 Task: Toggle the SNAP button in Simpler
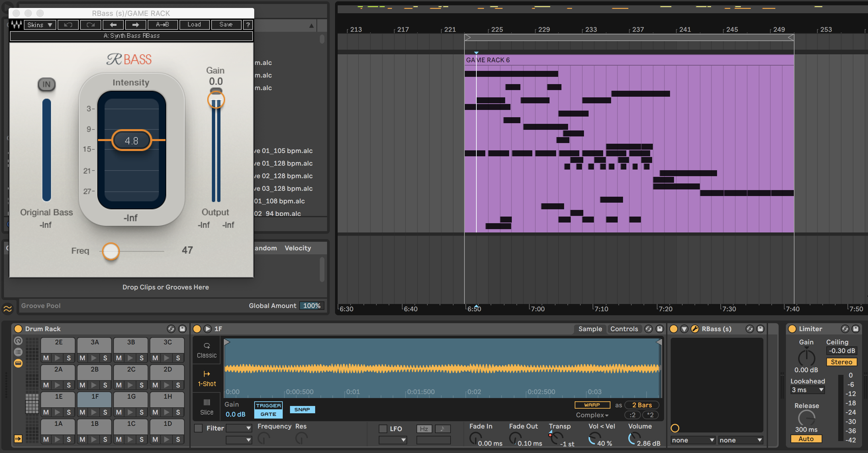point(302,409)
